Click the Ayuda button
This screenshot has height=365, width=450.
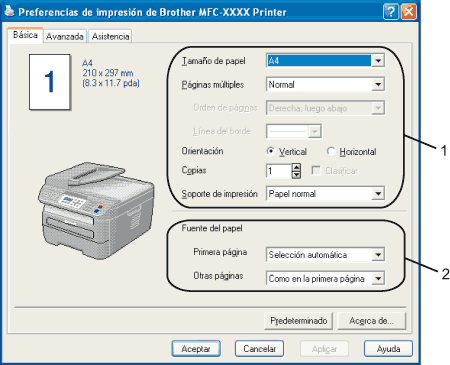pos(388,349)
